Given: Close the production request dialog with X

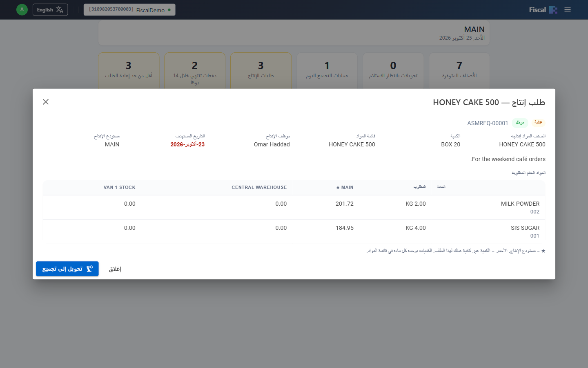Looking at the screenshot, I should point(46,102).
